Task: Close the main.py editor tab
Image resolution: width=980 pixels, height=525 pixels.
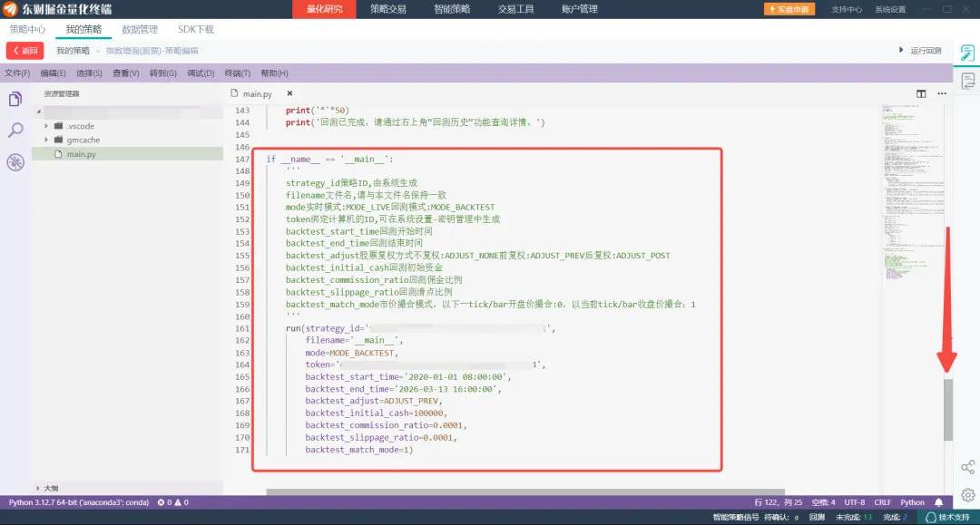Action: click(x=289, y=93)
